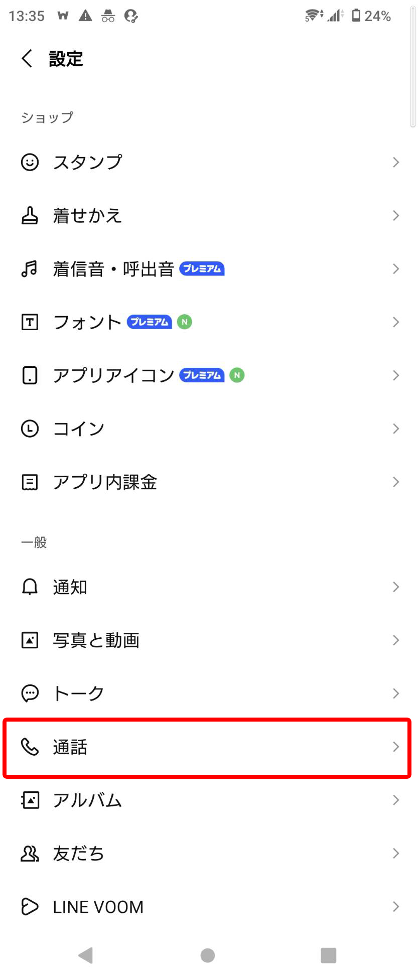This screenshot has height=980, width=420.
Task: Tap the T icon for フォント
Action: click(30, 322)
